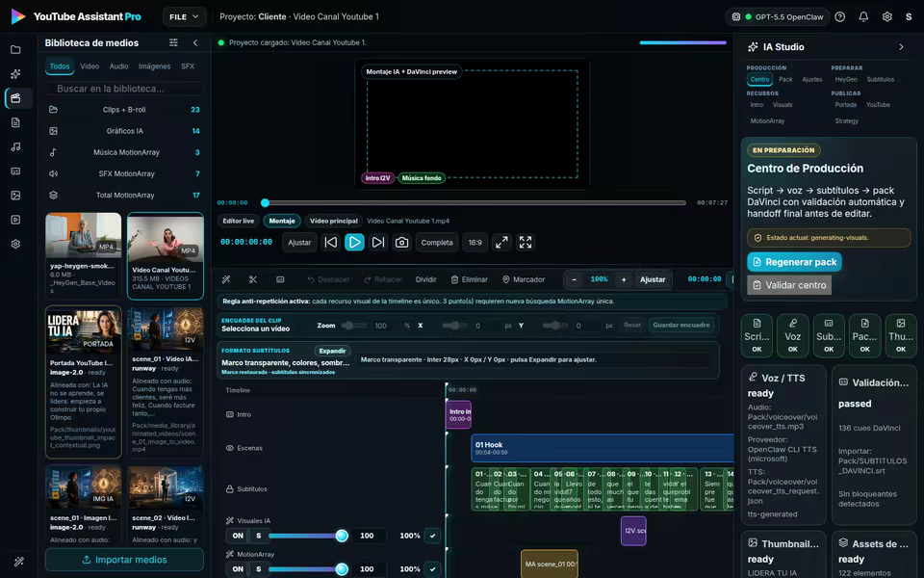The height and width of the screenshot is (578, 924).
Task: Click the preview playback scrubber handle
Action: click(x=266, y=203)
